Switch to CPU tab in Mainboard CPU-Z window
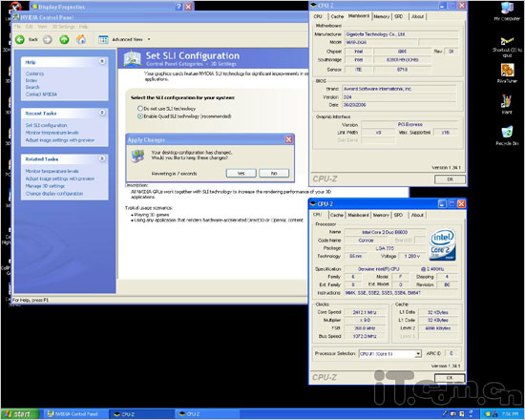This screenshot has height=420, width=525. click(x=318, y=16)
